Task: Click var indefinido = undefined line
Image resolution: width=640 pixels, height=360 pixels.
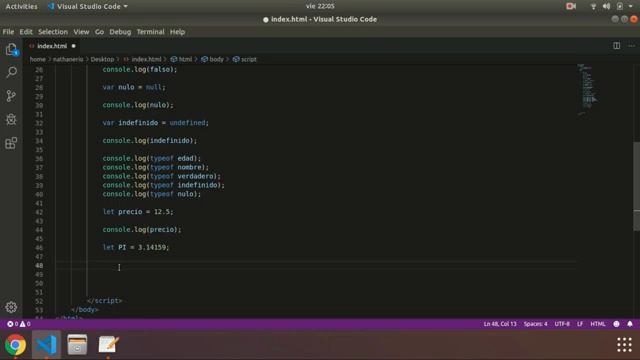Action: click(x=156, y=123)
